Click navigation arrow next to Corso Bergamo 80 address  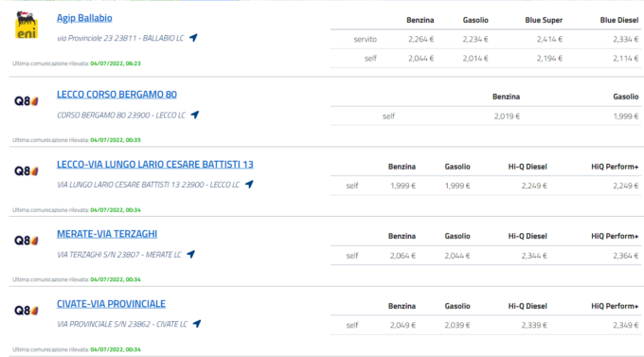coord(195,115)
